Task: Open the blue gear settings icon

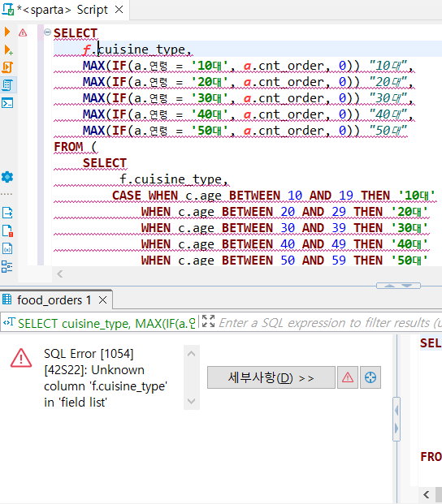Action: coord(7,177)
